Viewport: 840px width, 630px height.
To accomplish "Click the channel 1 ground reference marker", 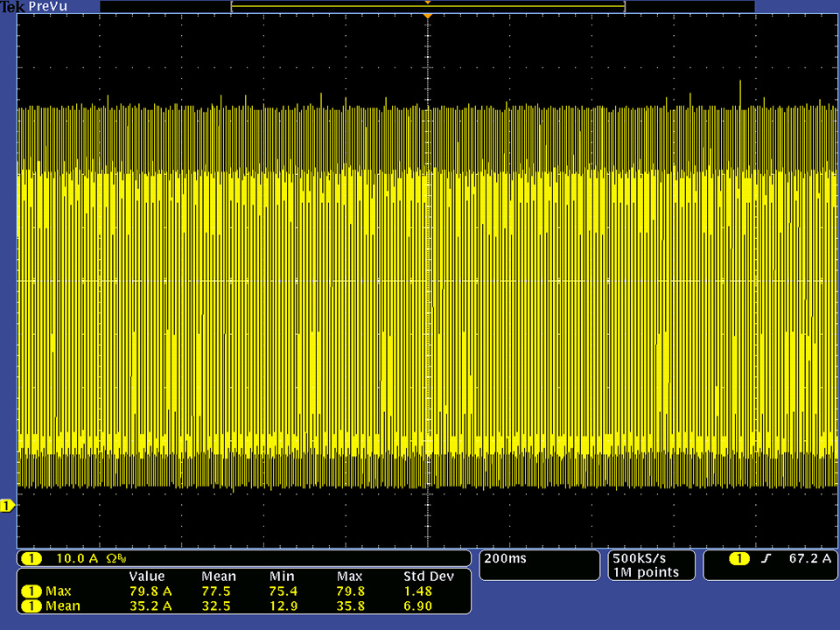I will 7,506.
